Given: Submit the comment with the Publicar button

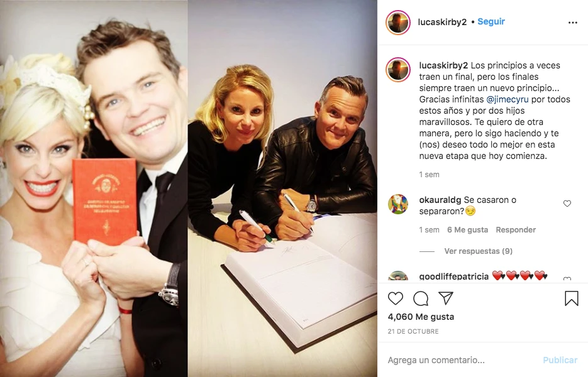Looking at the screenshot, I should 560,360.
